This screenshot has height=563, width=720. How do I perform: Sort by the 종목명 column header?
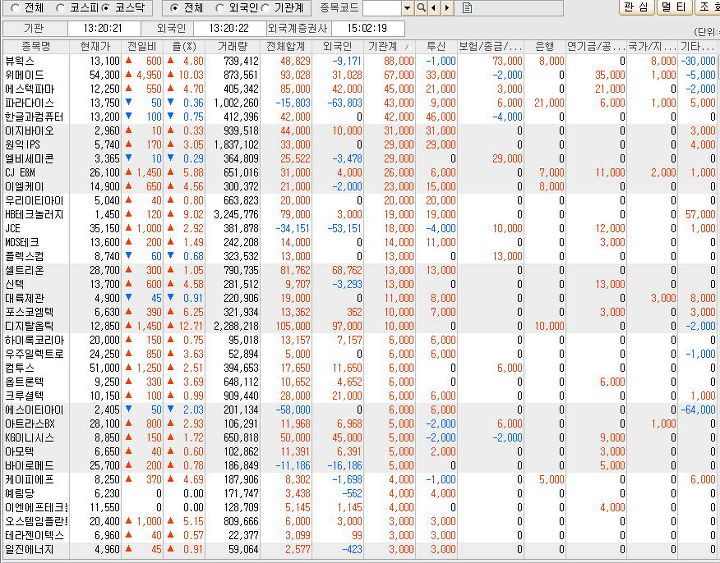click(36, 46)
